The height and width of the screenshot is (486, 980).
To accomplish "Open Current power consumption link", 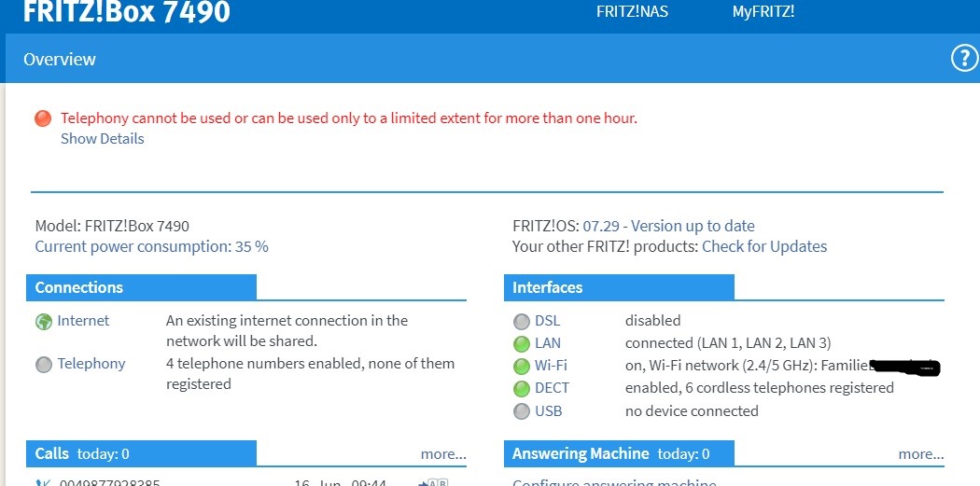I will click(x=151, y=247).
